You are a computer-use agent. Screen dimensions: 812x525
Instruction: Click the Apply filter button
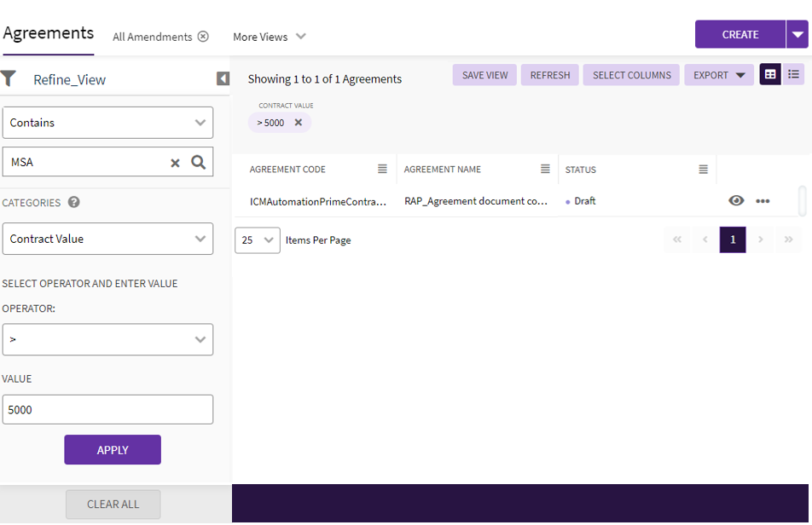[x=113, y=450]
